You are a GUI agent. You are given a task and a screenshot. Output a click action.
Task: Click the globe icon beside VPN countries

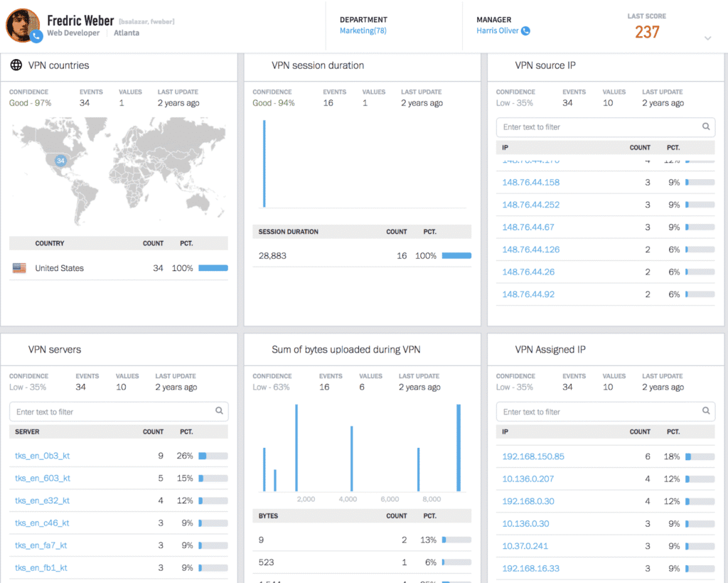16,65
